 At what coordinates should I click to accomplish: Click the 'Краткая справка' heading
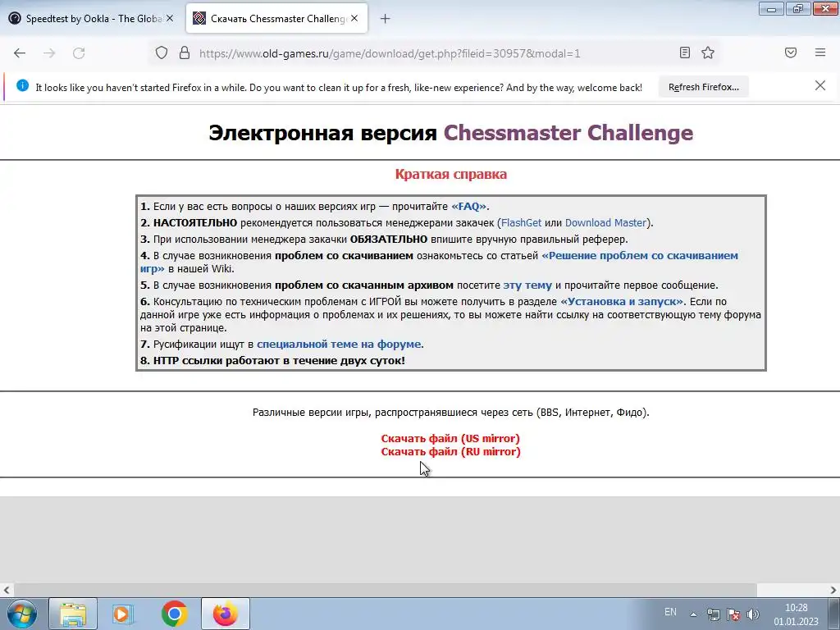451,174
